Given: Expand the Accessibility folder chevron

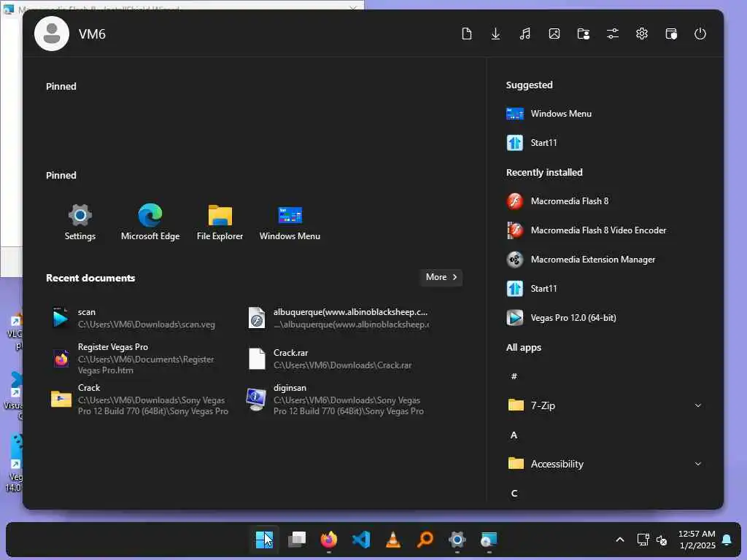Looking at the screenshot, I should [x=698, y=464].
